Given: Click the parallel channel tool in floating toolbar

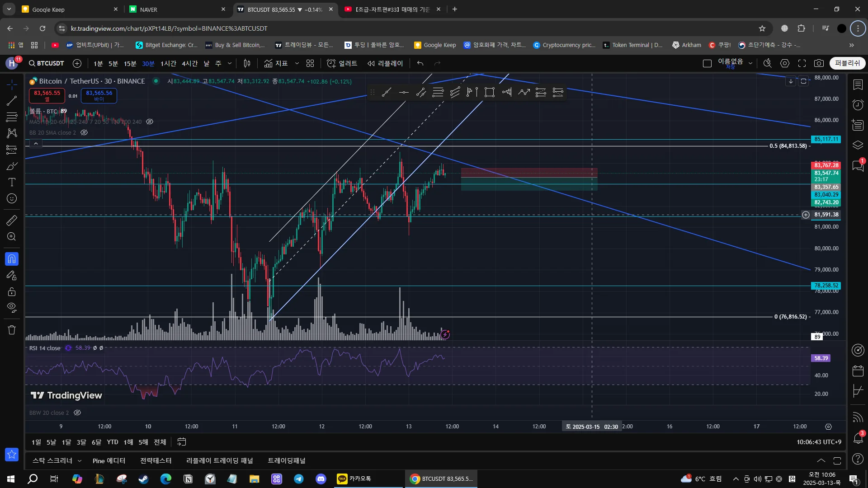Looking at the screenshot, I should coord(421,93).
